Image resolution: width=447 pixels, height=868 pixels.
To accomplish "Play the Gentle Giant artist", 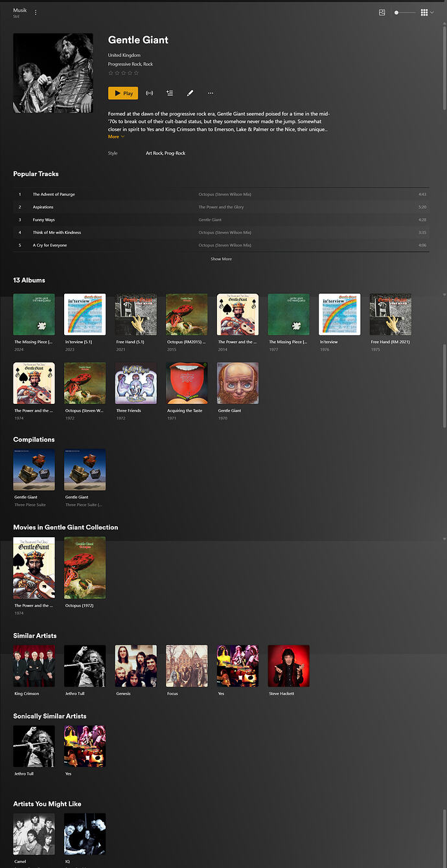I will (123, 93).
